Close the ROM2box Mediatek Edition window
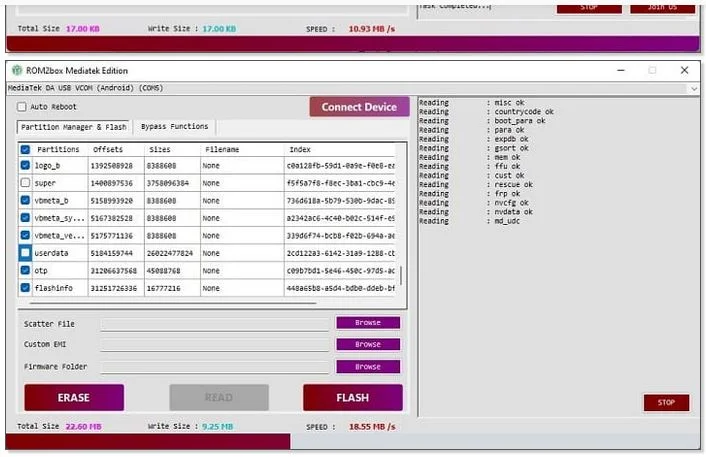The image size is (706, 457). [x=684, y=70]
